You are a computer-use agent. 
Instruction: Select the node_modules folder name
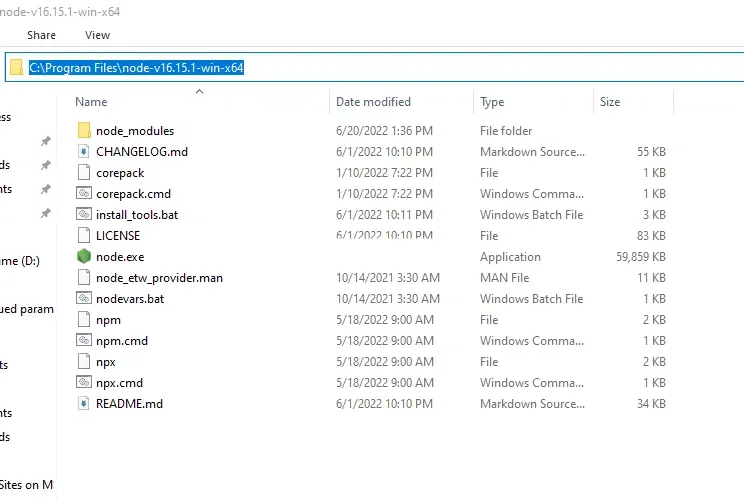(x=135, y=131)
